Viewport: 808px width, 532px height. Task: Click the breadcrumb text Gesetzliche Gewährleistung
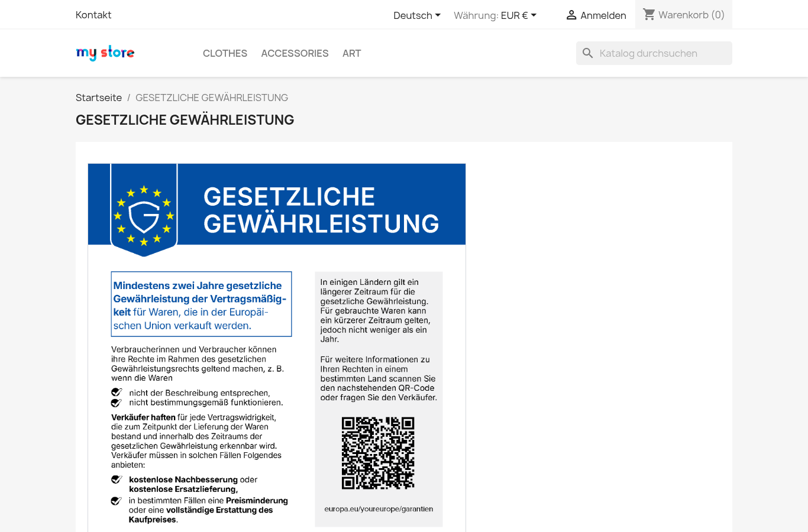coord(212,98)
